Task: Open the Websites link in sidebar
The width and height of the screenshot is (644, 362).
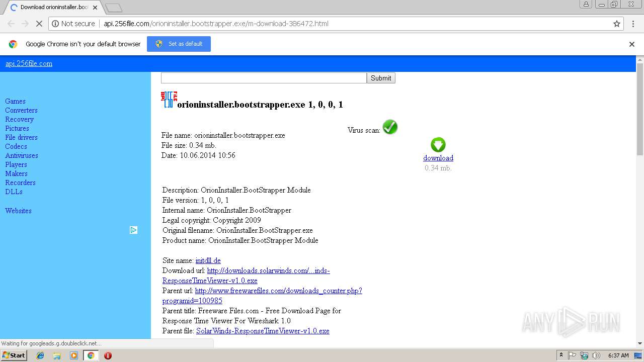Action: pyautogui.click(x=18, y=211)
